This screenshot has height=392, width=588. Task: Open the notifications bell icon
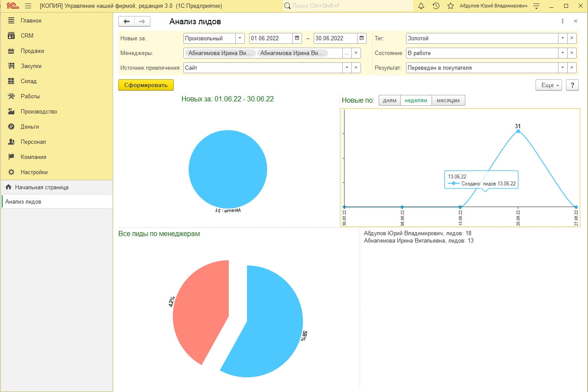pyautogui.click(x=421, y=6)
